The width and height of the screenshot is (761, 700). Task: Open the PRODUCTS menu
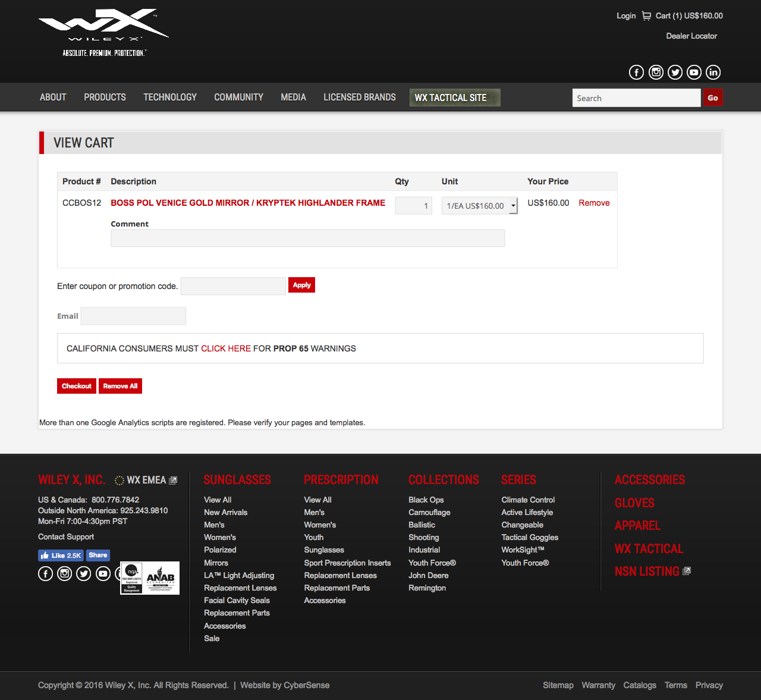pyautogui.click(x=105, y=98)
